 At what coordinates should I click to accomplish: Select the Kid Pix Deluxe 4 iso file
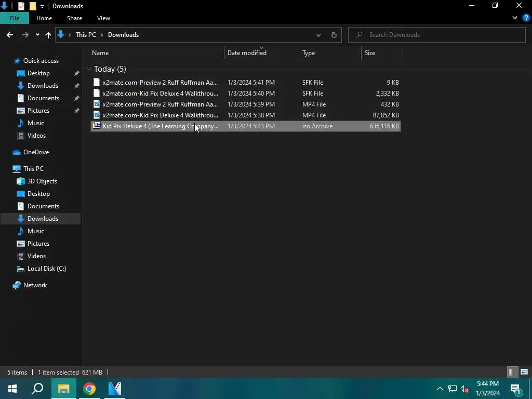246,126
